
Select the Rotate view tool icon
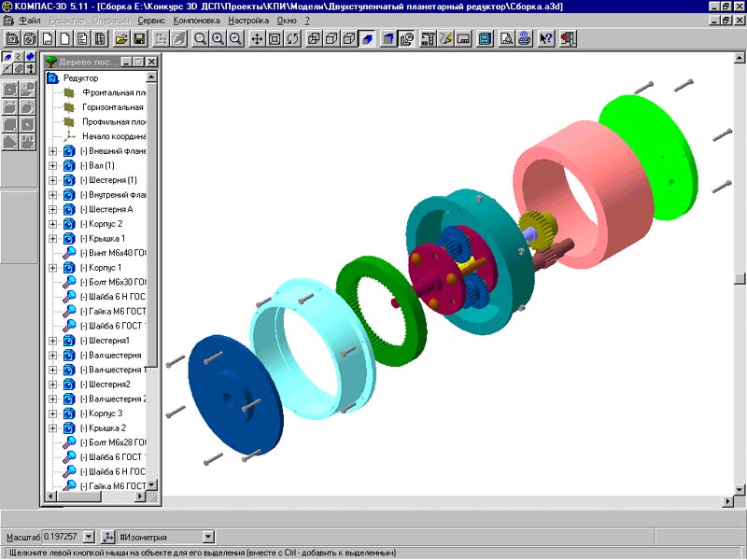[x=293, y=39]
